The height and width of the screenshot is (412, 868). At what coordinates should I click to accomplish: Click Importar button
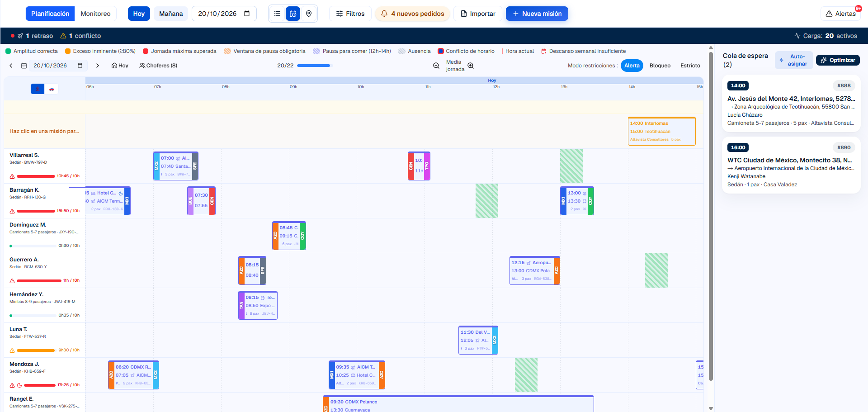(x=478, y=14)
